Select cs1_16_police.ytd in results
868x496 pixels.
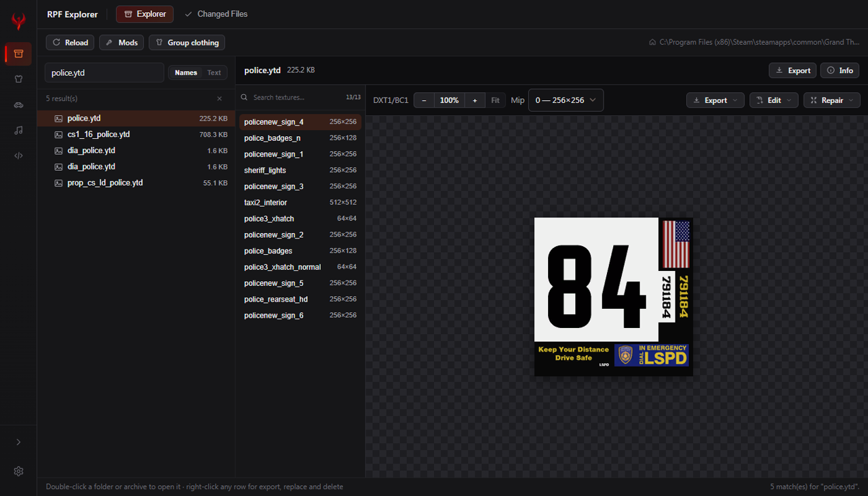(x=136, y=135)
